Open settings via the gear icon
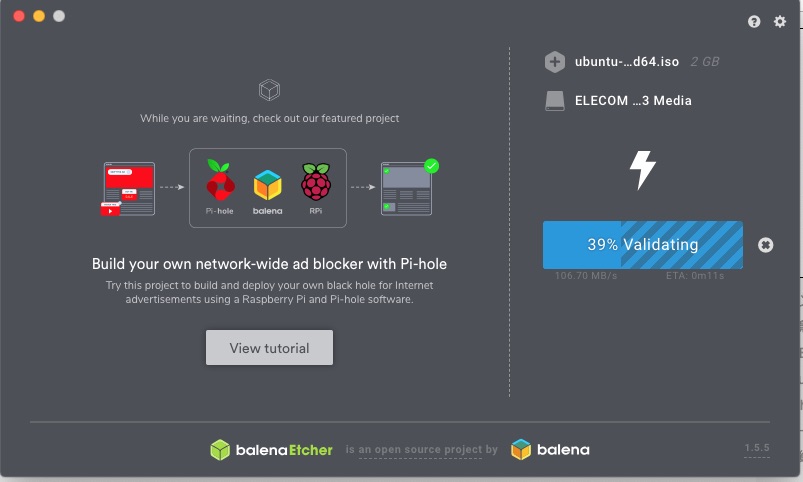This screenshot has height=482, width=803. coord(779,22)
